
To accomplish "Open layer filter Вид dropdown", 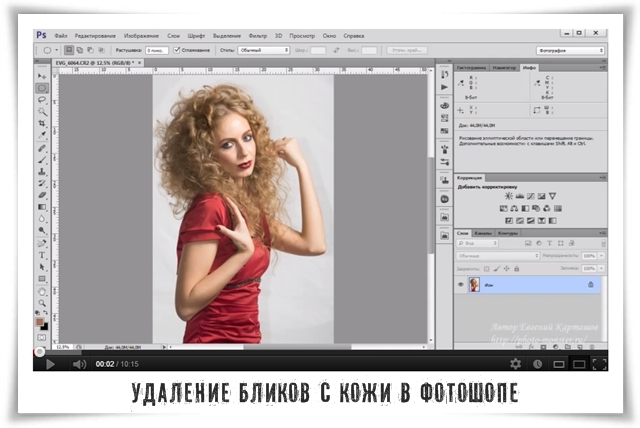I will (477, 243).
